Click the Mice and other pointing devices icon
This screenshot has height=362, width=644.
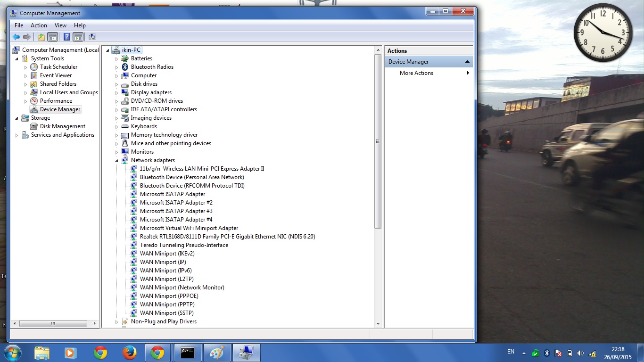click(125, 143)
